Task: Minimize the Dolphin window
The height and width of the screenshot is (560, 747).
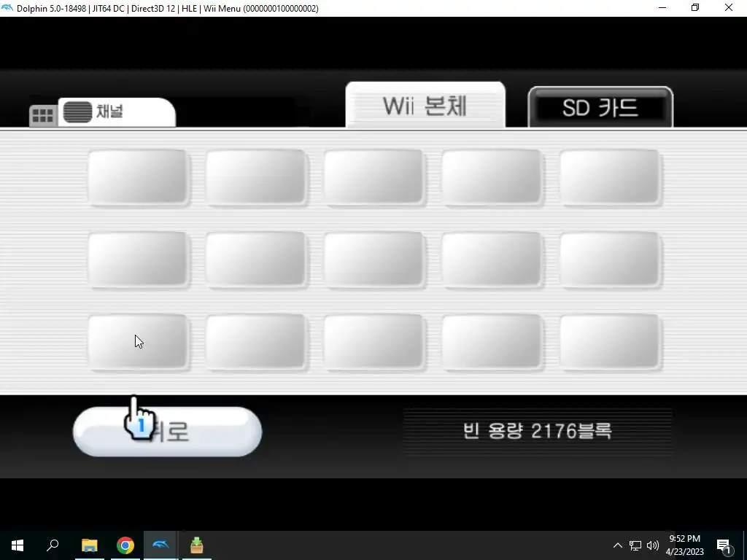Action: 662,8
